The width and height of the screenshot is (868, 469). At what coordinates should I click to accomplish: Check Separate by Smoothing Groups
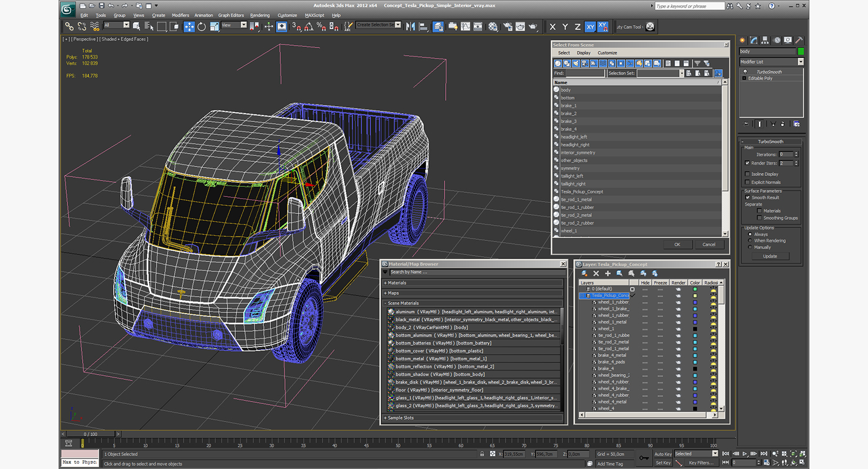759,218
